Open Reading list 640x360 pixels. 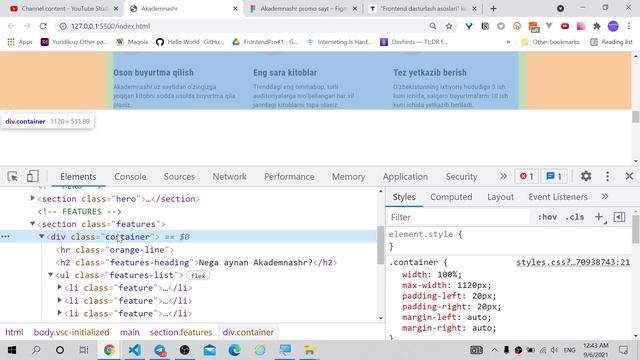point(611,42)
